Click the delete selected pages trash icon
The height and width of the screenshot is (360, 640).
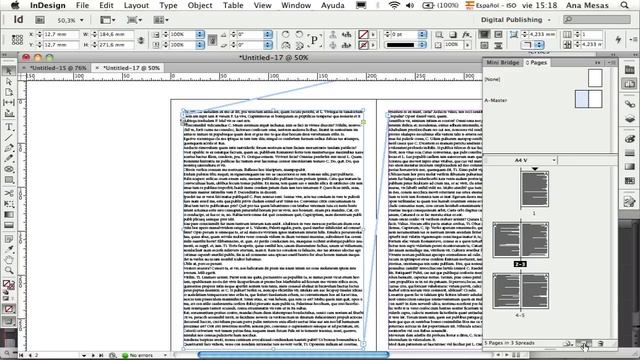(600, 344)
